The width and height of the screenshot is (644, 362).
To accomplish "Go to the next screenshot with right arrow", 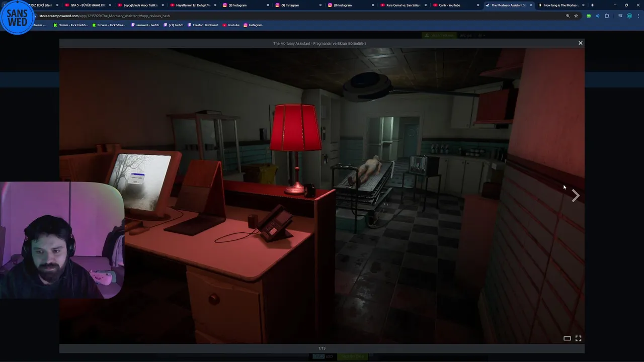I will (x=576, y=196).
